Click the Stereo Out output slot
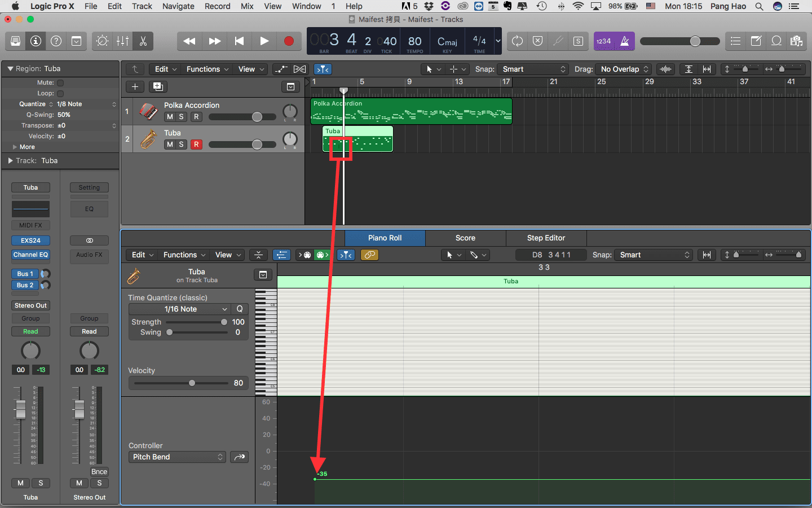This screenshot has height=508, width=812. pyautogui.click(x=30, y=305)
